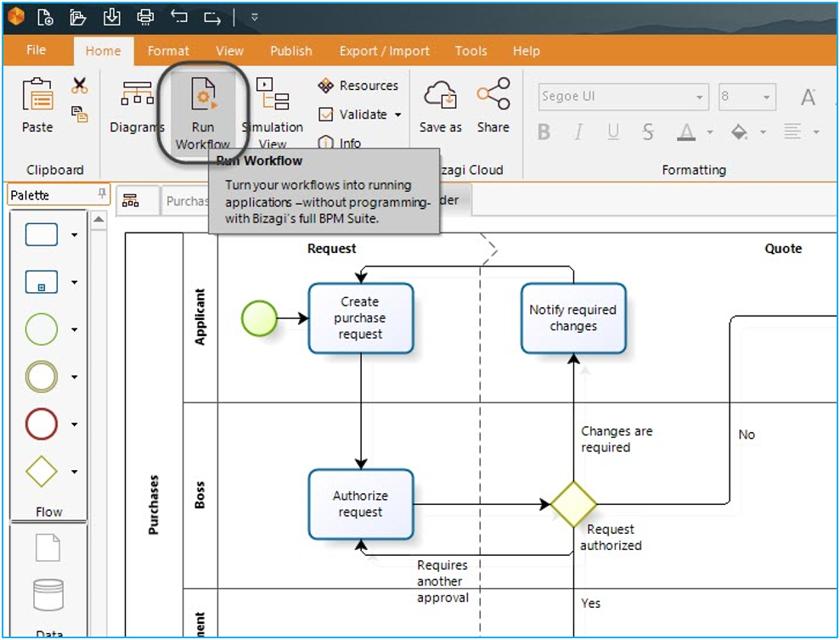Click the Resources button
This screenshot has width=840, height=640.
coord(358,86)
